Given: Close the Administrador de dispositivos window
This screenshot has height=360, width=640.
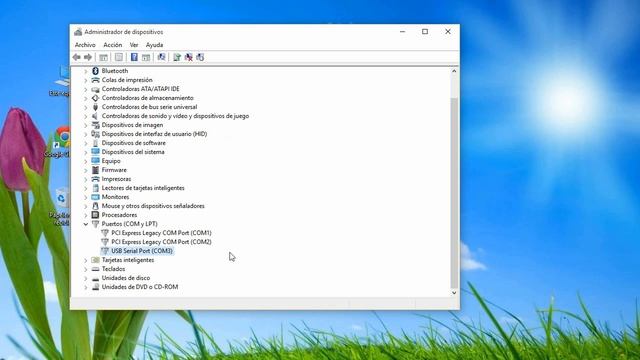Looking at the screenshot, I should tap(448, 31).
